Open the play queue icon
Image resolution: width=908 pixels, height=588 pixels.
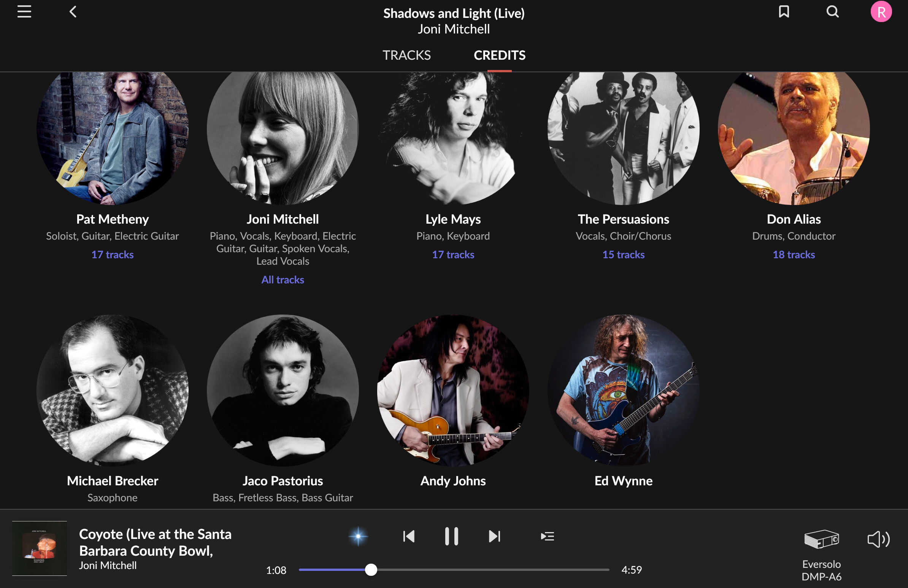point(547,536)
